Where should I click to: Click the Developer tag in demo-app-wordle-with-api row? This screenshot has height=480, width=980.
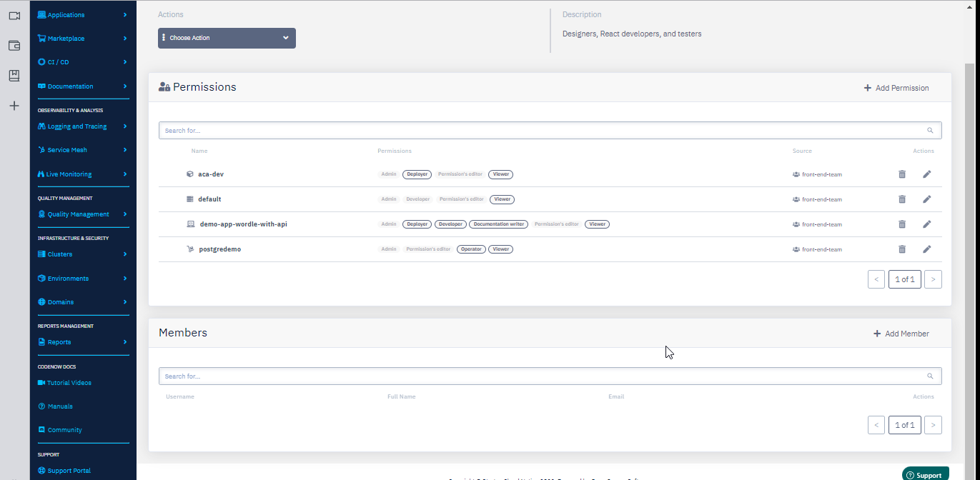tap(450, 224)
